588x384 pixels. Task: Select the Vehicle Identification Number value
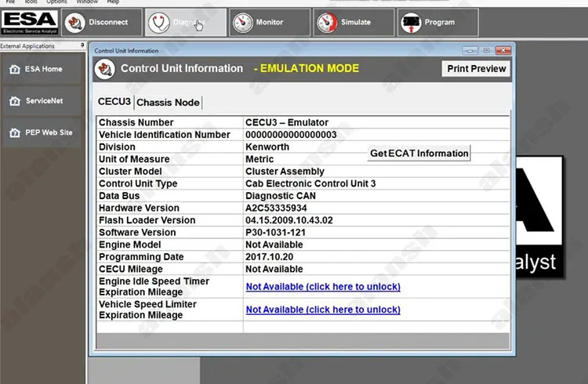[x=291, y=135]
